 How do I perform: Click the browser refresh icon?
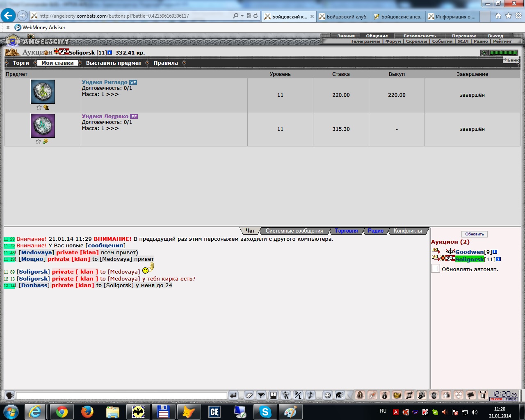click(x=256, y=16)
